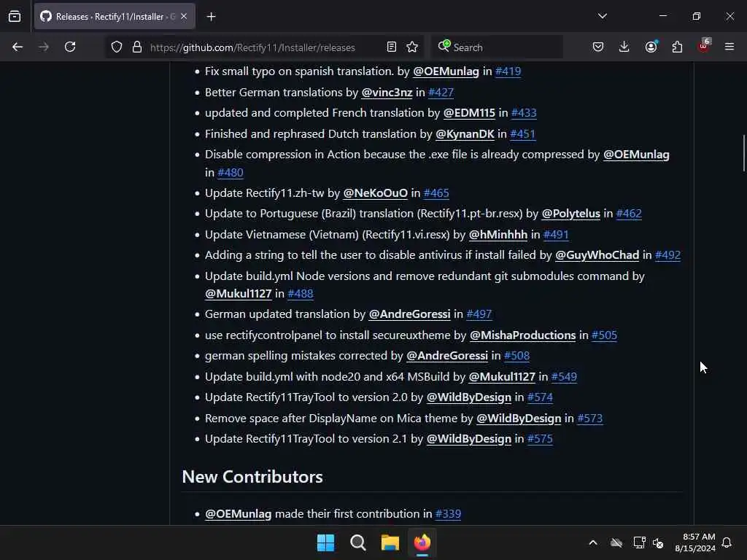Reload the current page
Image resolution: width=747 pixels, height=560 pixels.
(x=70, y=47)
